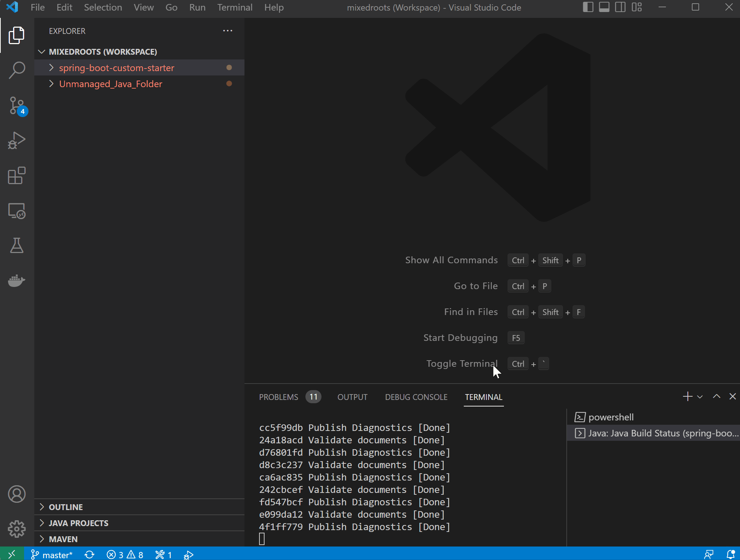Screen dimensions: 740x560
Task: Click the master* branch in status bar
Action: click(x=52, y=555)
